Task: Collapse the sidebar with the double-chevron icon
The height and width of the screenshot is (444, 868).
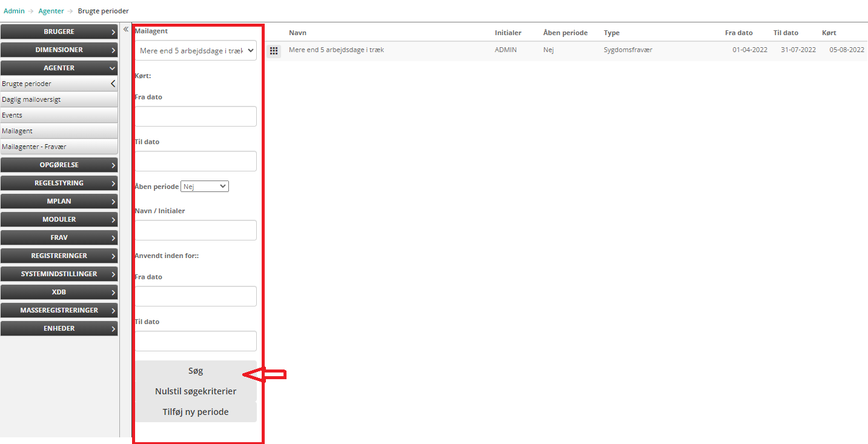Action: click(126, 29)
